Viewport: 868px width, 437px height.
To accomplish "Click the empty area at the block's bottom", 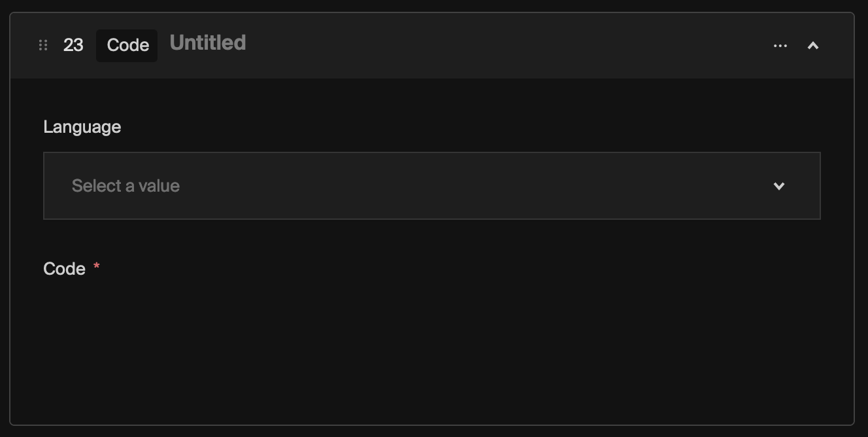I will click(x=431, y=399).
